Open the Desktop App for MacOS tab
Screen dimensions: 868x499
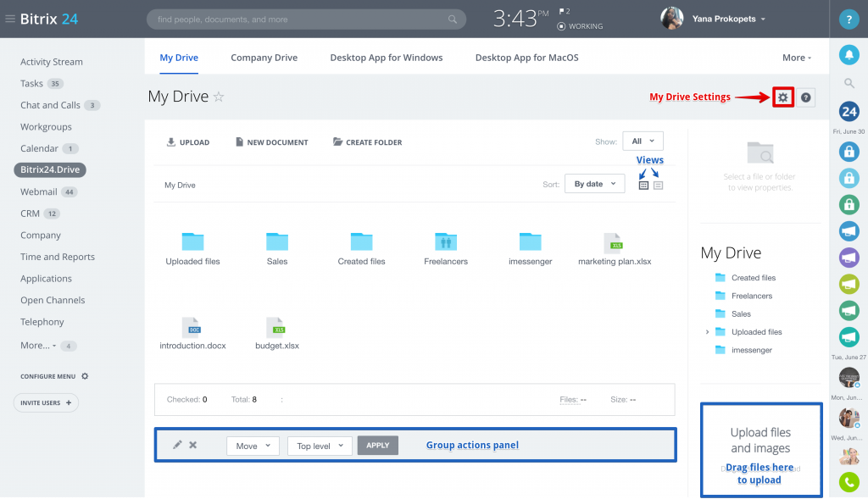click(527, 58)
